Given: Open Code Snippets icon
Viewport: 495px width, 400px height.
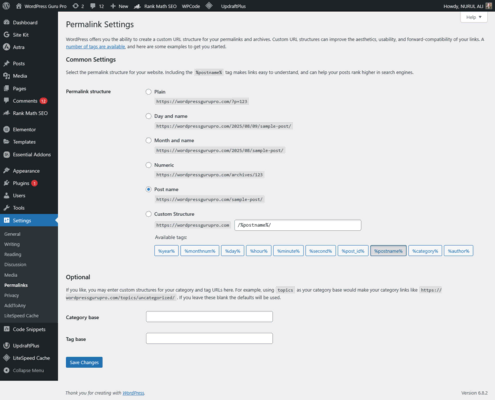Looking at the screenshot, I should (x=6, y=329).
